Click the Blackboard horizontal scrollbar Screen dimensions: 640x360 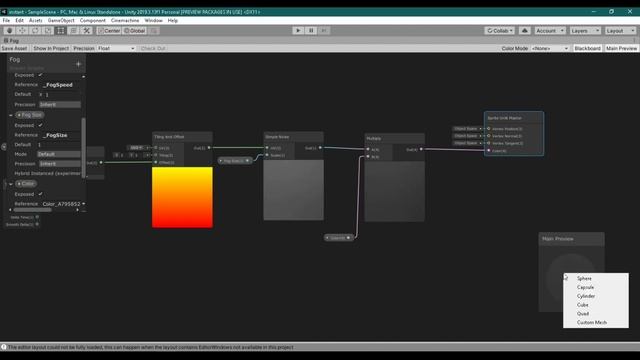click(33, 210)
